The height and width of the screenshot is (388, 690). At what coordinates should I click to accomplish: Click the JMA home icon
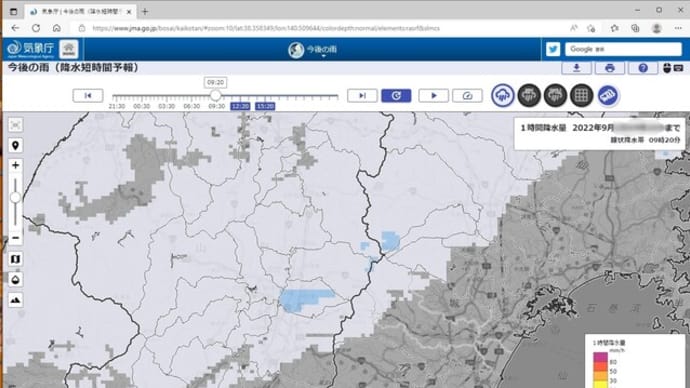pyautogui.click(x=69, y=49)
